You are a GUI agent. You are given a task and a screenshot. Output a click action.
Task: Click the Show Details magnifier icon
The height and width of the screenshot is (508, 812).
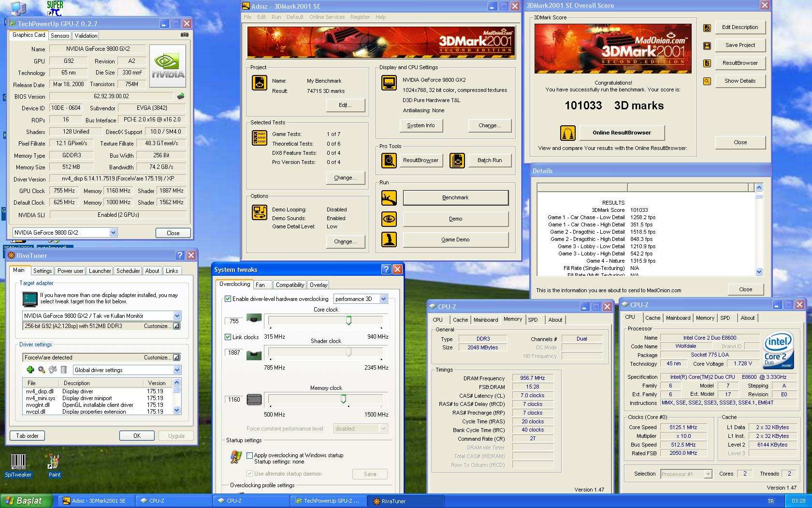point(707,81)
